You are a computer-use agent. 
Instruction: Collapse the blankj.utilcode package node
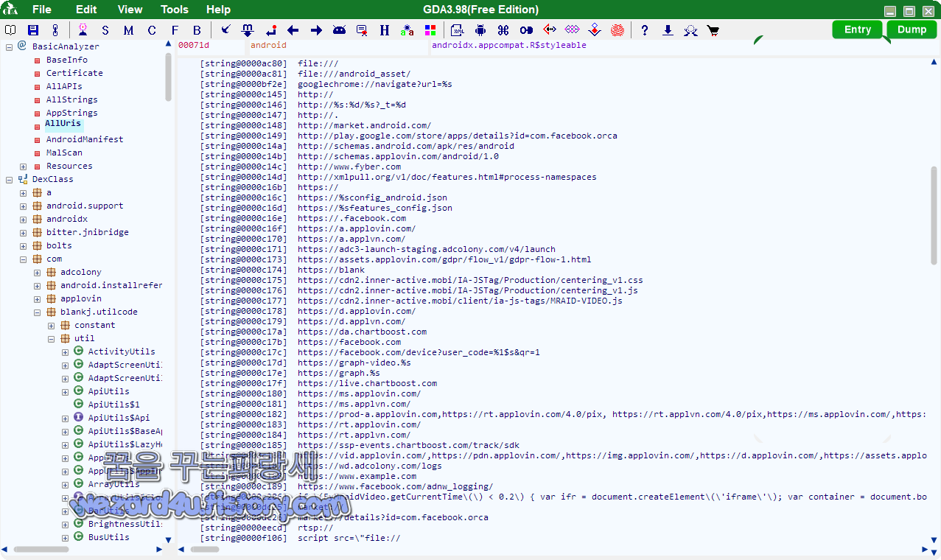(x=37, y=312)
